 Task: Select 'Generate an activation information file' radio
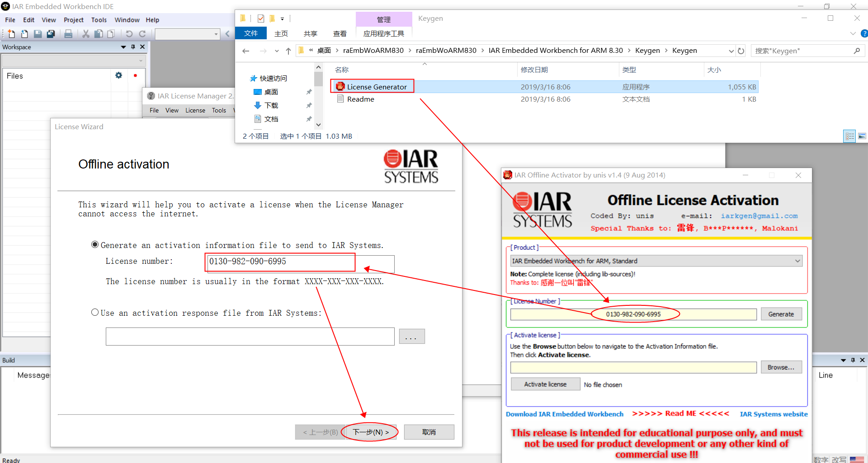pos(95,245)
